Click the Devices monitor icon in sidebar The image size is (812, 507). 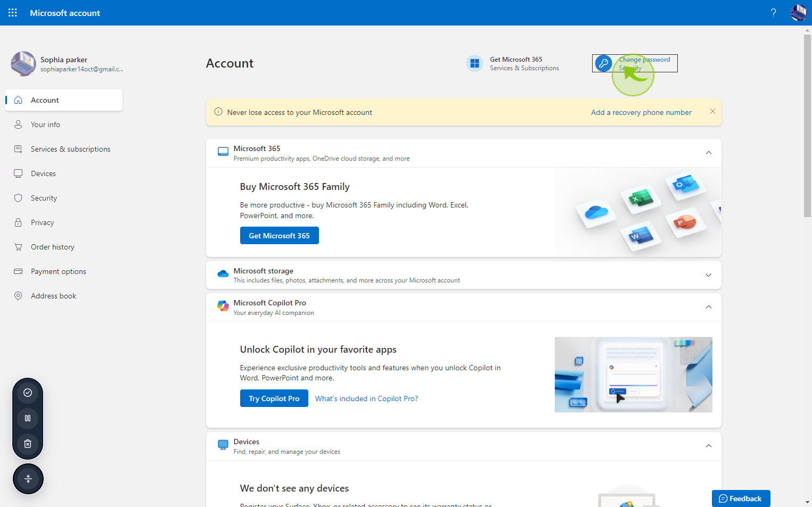point(18,173)
